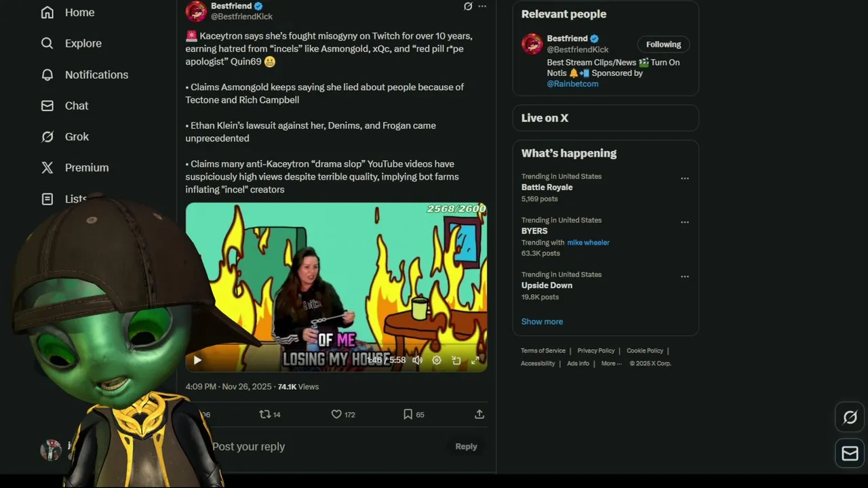The height and width of the screenshot is (488, 868).
Task: Open the Battle Royale trend
Action: [x=547, y=187]
